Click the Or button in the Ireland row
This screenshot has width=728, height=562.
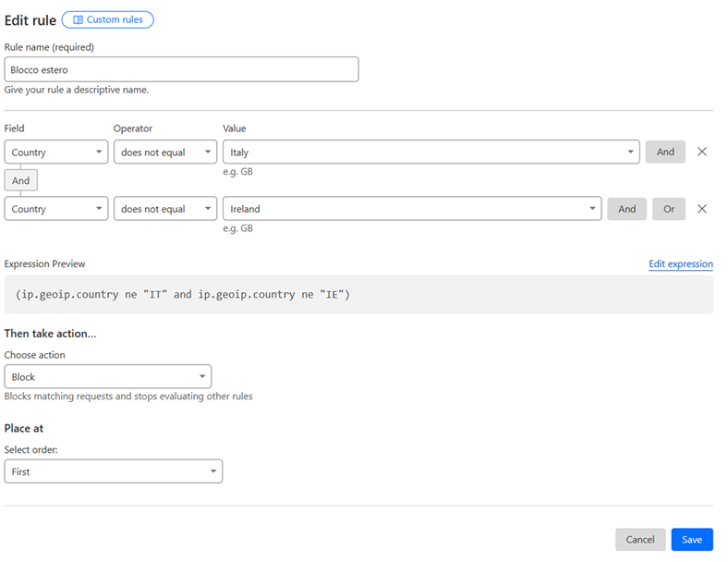(669, 209)
